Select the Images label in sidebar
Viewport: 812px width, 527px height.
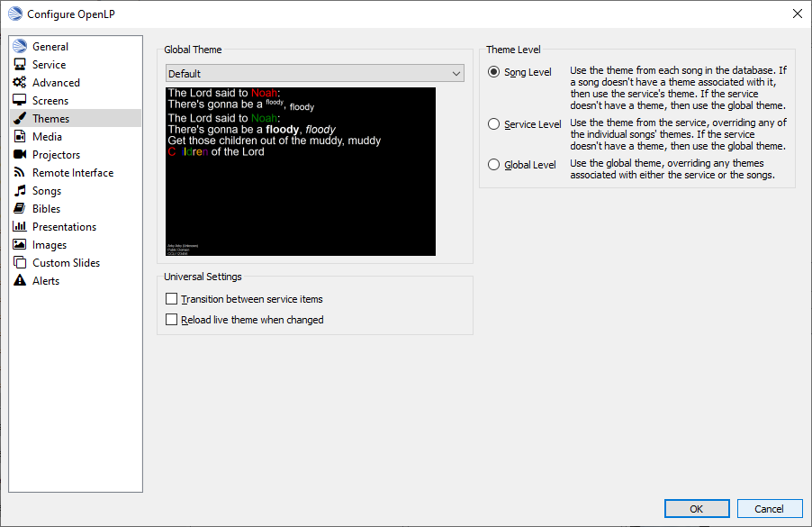coord(50,245)
